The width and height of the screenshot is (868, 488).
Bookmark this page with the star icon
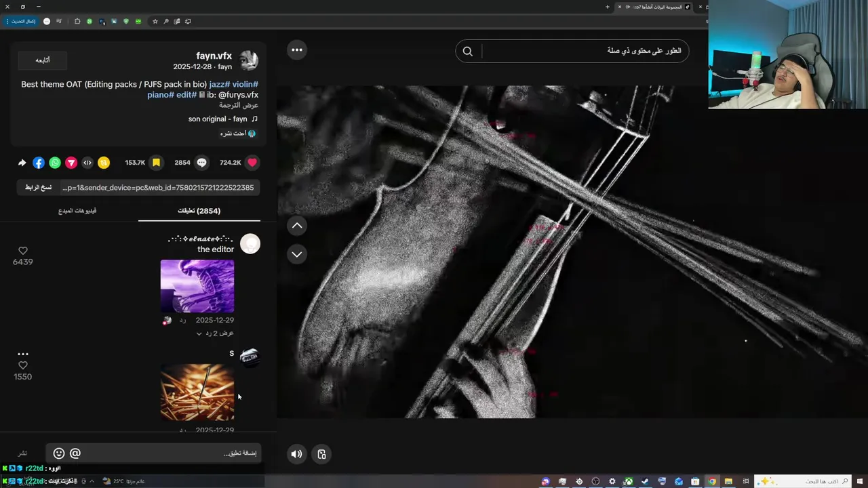pos(155,21)
